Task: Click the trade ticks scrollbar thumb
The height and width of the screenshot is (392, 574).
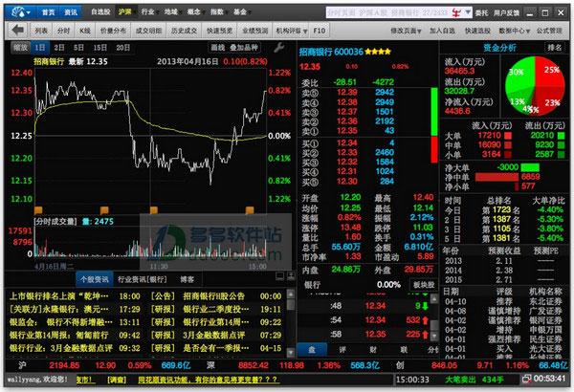Action: point(434,325)
